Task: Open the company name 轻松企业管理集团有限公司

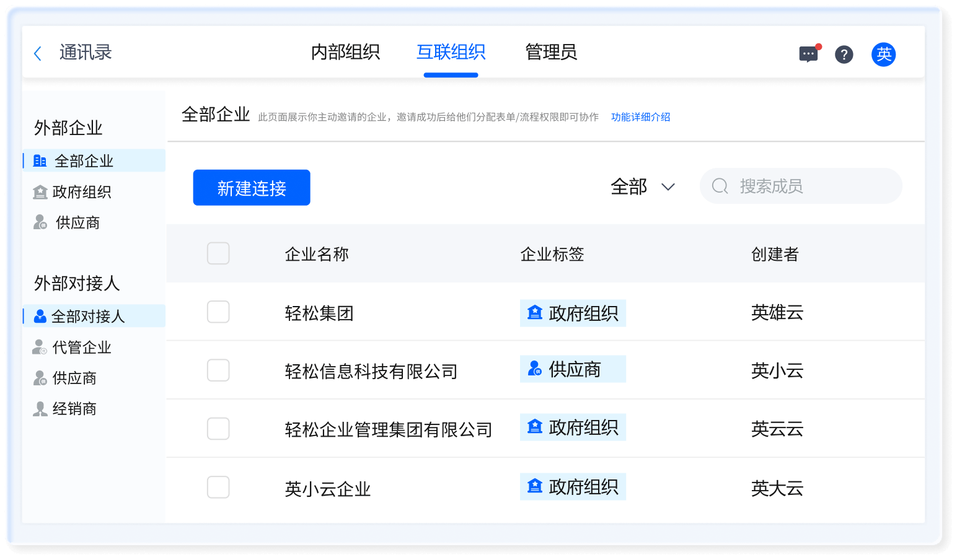Action: (389, 430)
